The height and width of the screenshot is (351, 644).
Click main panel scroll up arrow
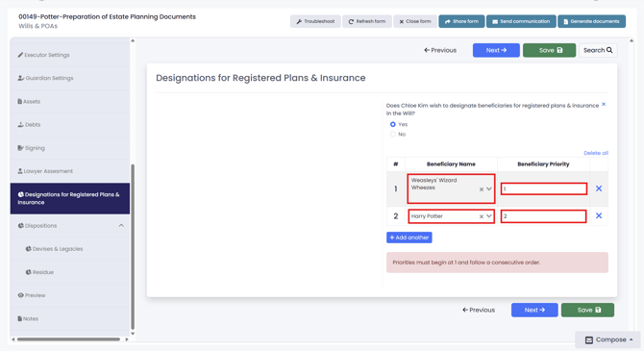[x=632, y=40]
